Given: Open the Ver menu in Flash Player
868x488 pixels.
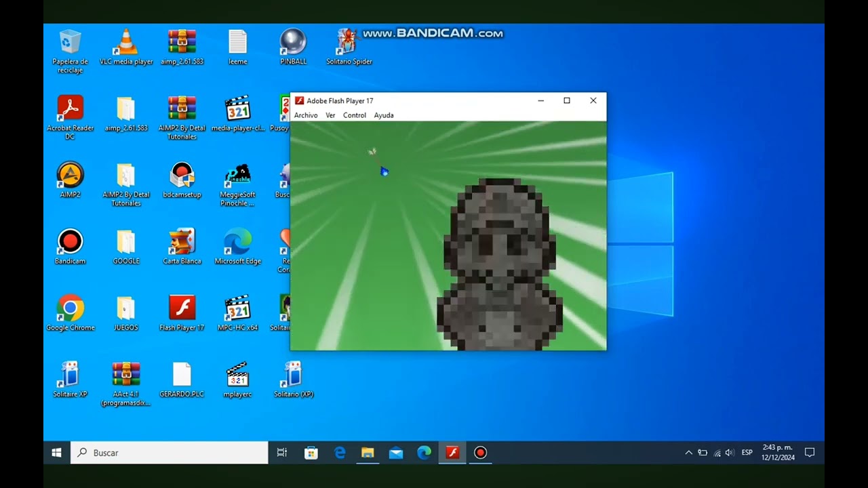Looking at the screenshot, I should (x=330, y=115).
